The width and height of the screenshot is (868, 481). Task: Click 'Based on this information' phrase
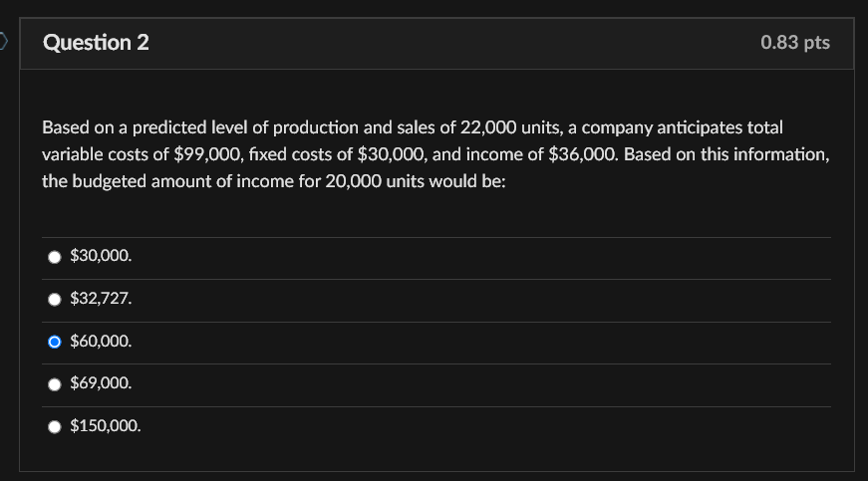[x=725, y=154]
